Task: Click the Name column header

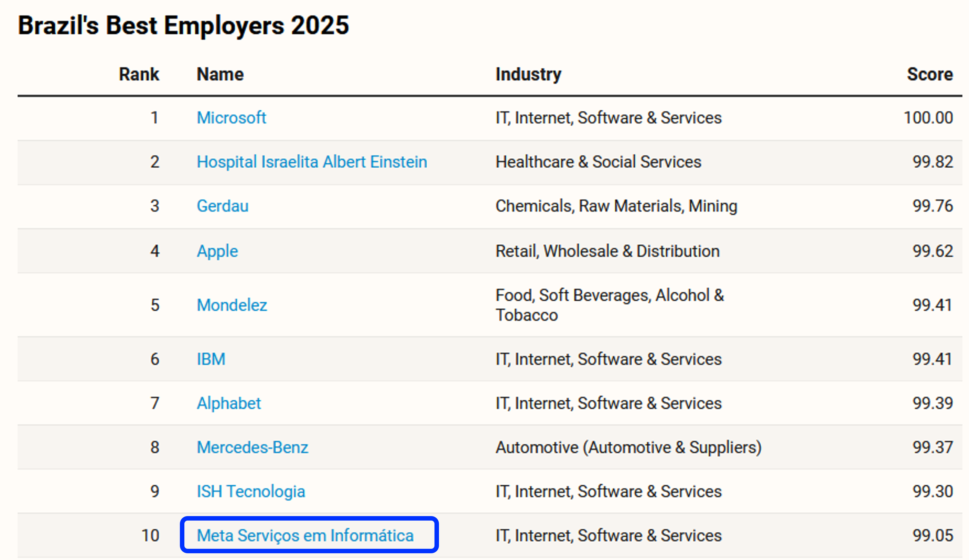Action: point(220,74)
